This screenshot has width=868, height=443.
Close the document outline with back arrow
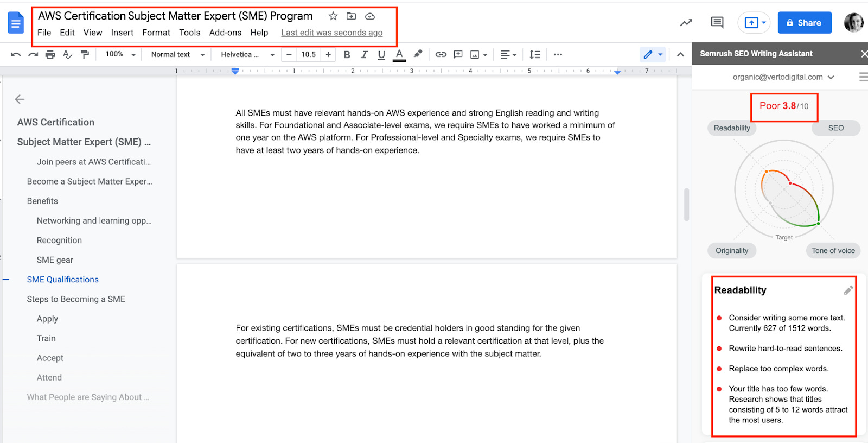[x=20, y=99]
